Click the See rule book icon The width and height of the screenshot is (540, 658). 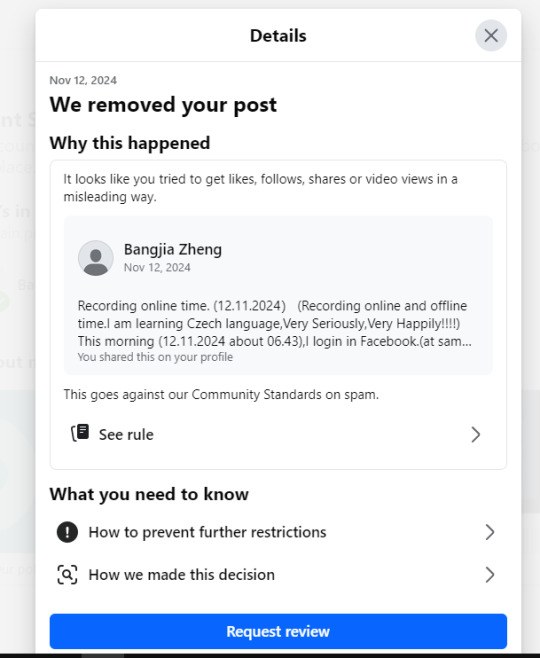(80, 433)
